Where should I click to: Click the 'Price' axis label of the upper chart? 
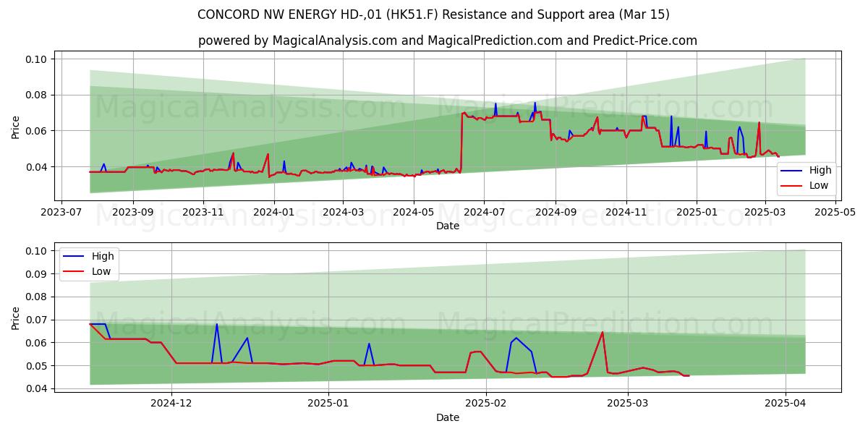click(x=16, y=128)
